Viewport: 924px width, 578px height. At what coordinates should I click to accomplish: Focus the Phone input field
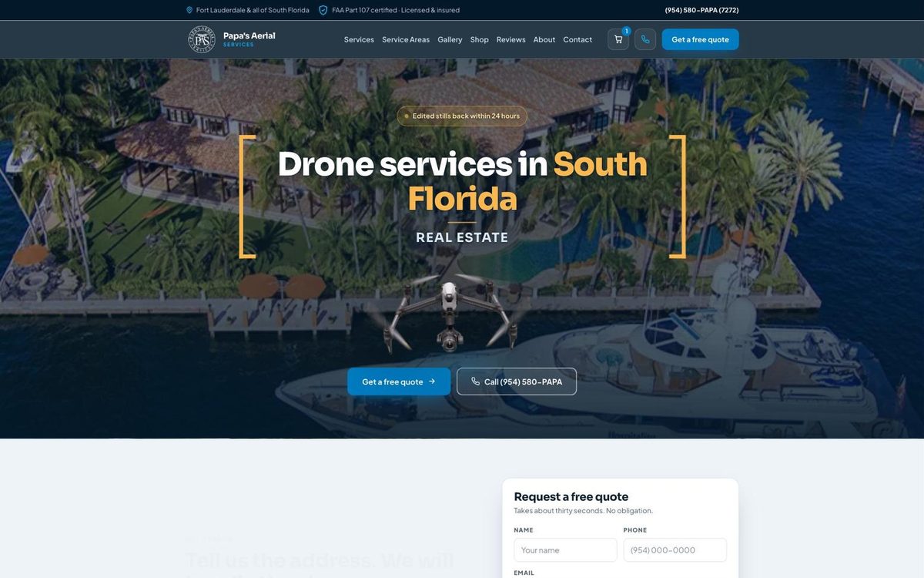point(675,550)
